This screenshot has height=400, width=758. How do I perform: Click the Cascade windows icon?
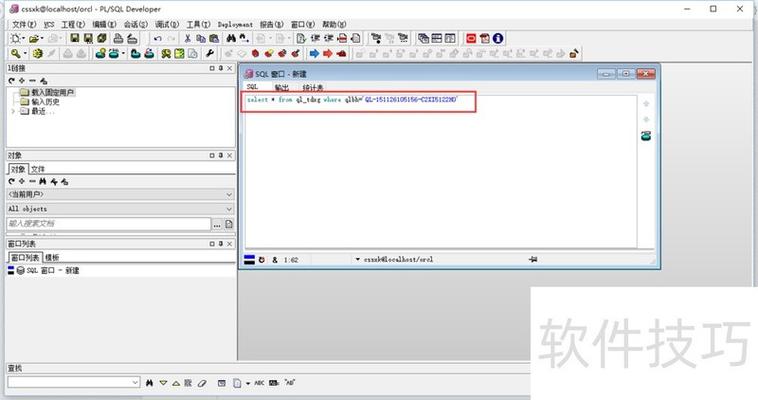[x=423, y=38]
